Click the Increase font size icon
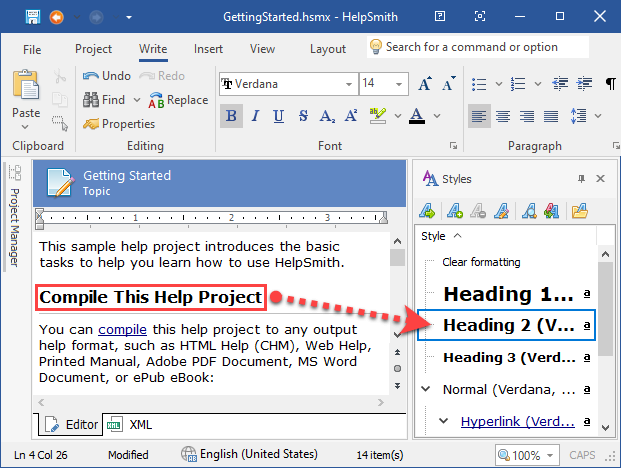This screenshot has width=621, height=468. (425, 84)
